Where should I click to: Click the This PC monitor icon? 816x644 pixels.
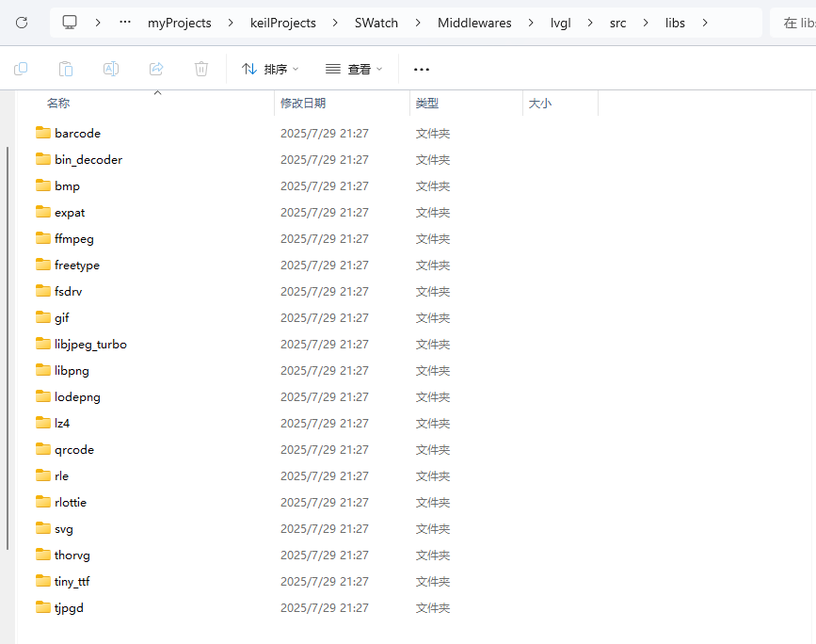(x=70, y=23)
